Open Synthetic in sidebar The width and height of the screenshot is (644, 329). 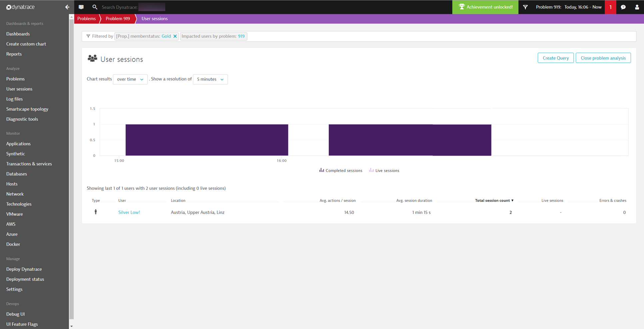16,154
